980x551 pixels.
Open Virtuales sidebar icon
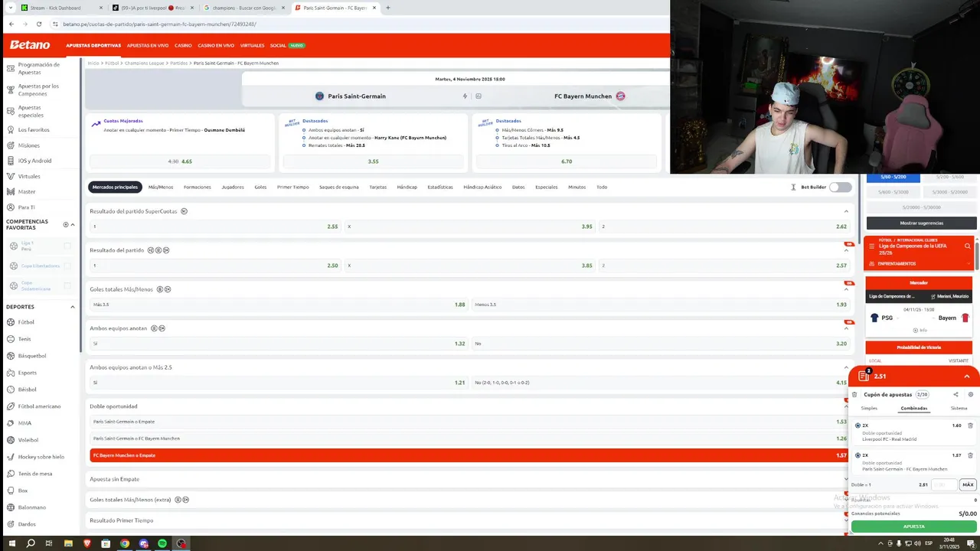pyautogui.click(x=11, y=176)
